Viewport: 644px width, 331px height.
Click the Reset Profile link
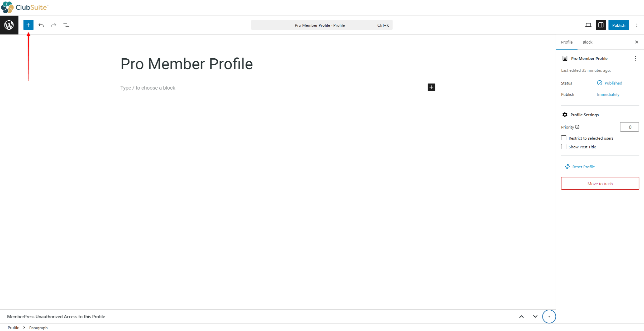(x=583, y=167)
